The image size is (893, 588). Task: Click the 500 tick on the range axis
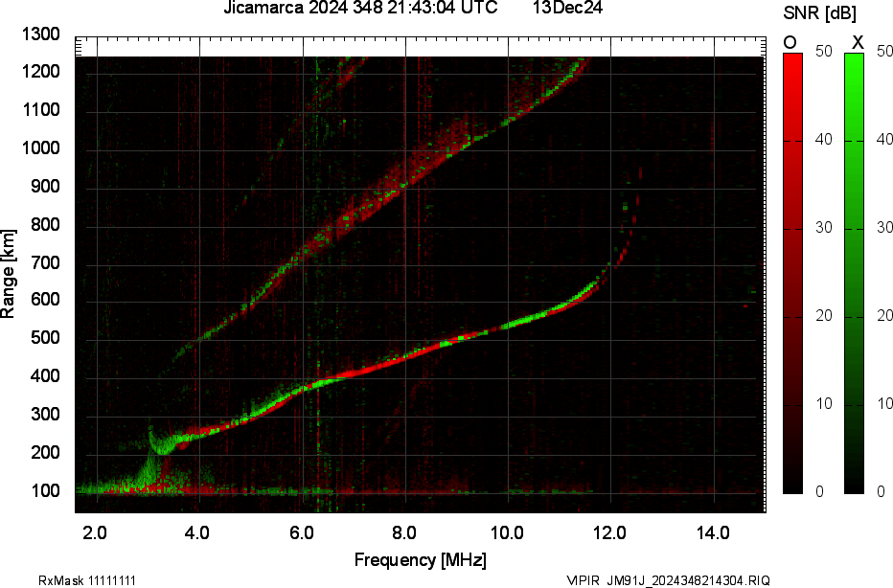(45, 337)
